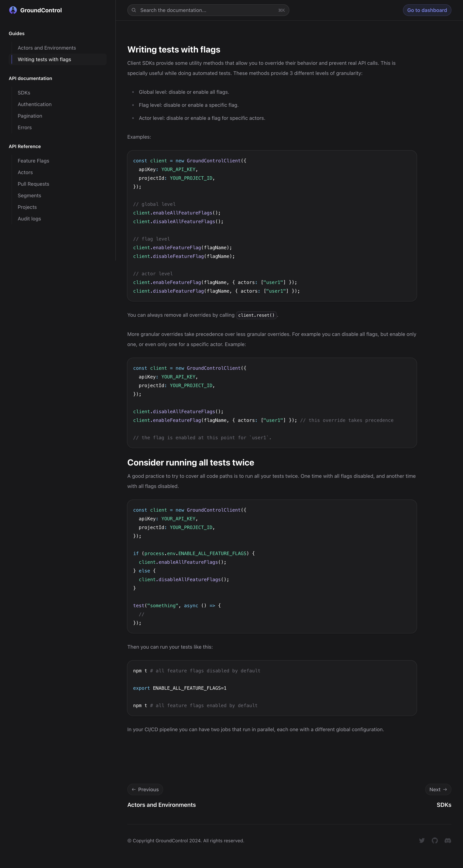This screenshot has height=868, width=463.
Task: Click the '// flag level' code comment
Action: [152, 239]
